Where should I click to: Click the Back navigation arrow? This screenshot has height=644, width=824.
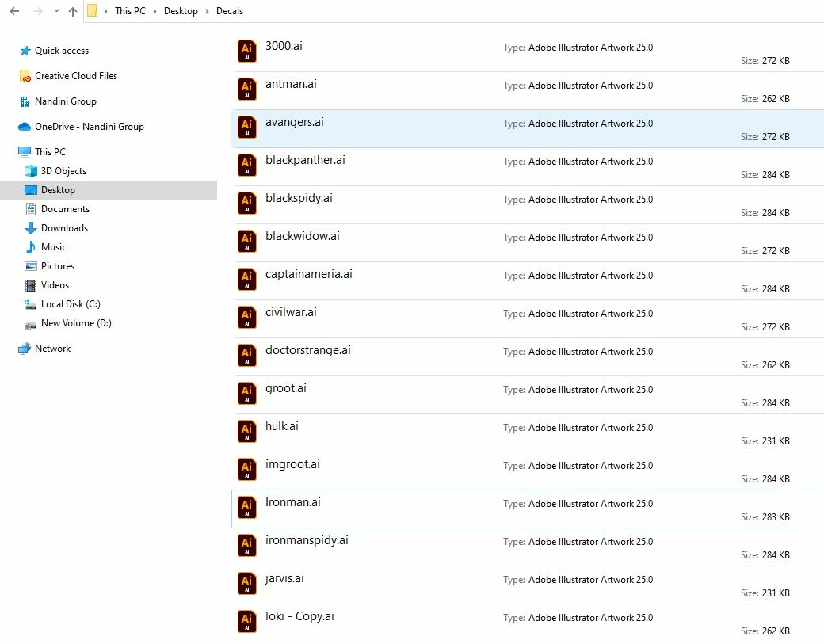click(x=14, y=11)
